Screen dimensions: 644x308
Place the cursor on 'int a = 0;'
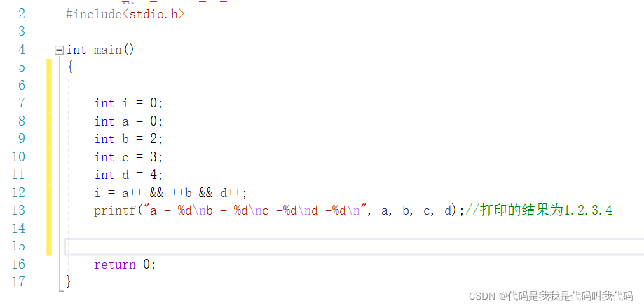tap(128, 121)
